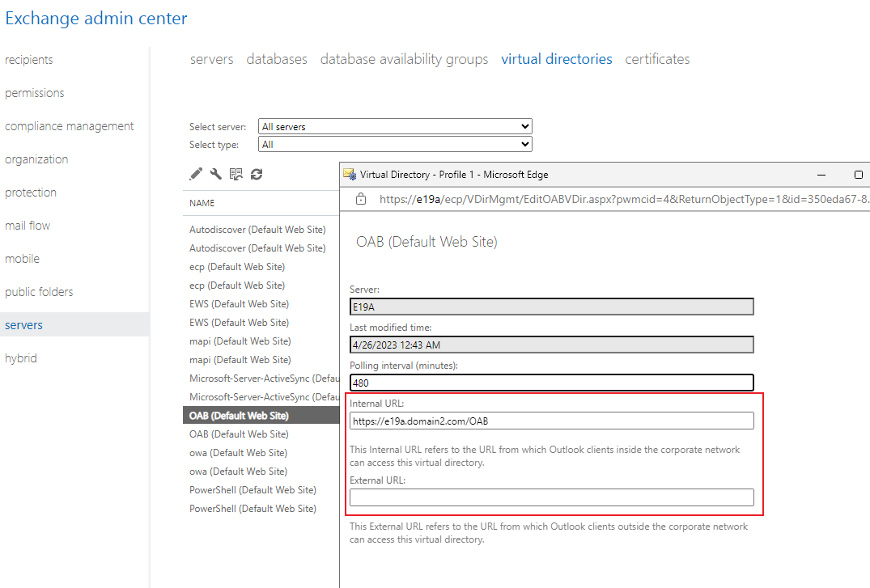
Task: Open database availability groups tab
Action: [405, 59]
